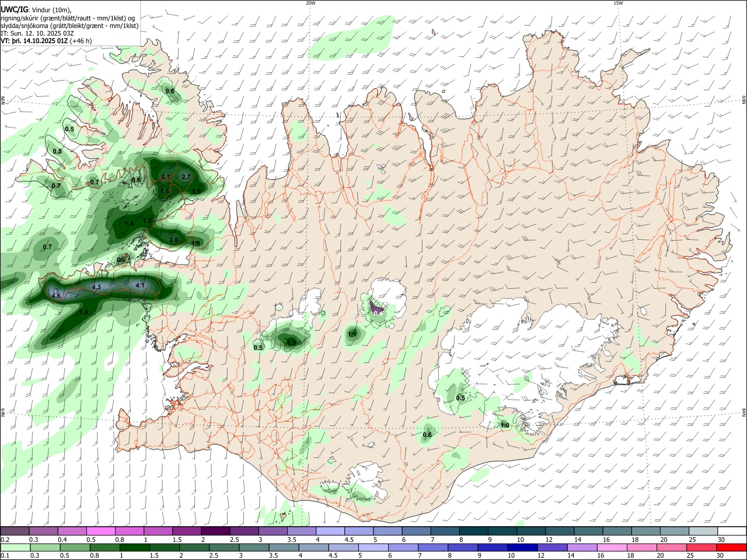This screenshot has height=560, width=747.
Task: Click the "4.6" precipitation value on the map
Action: [57, 296]
